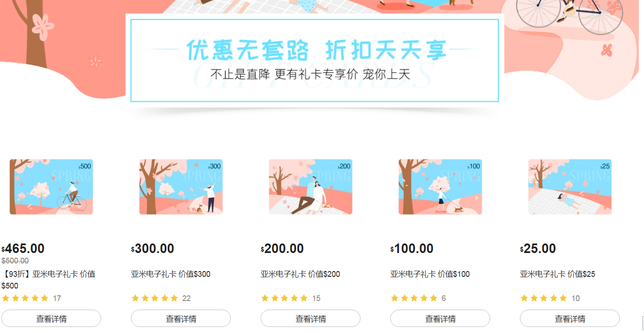Open the $500 spring gift card image
The width and height of the screenshot is (644, 333).
point(51,187)
